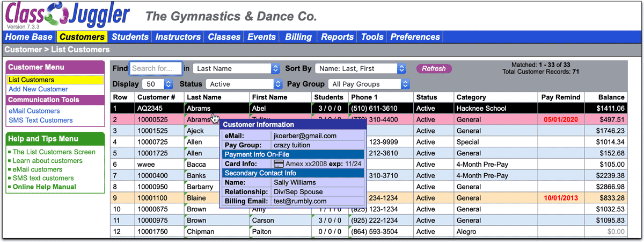The width and height of the screenshot is (644, 242).
Task: Open the Add New Customer link
Action: tap(38, 89)
